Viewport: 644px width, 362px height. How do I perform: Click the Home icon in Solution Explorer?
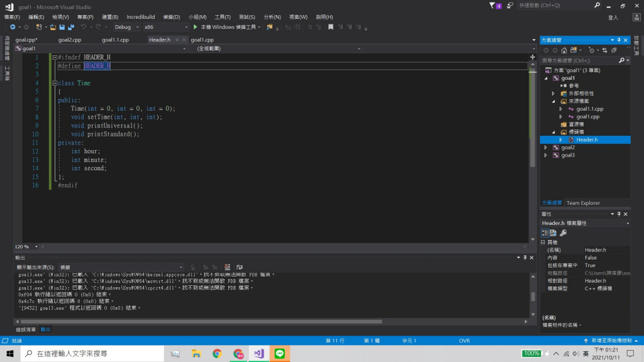(564, 50)
